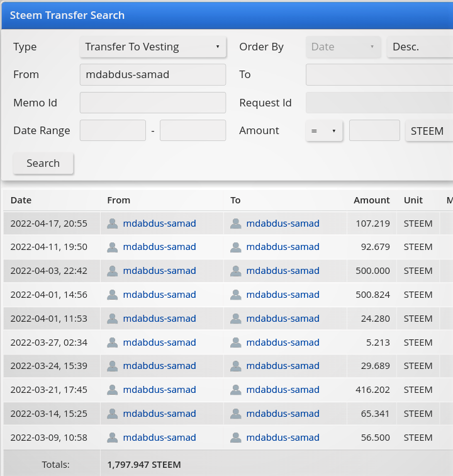
Task: Open the Order By Date dropdown
Action: [343, 47]
